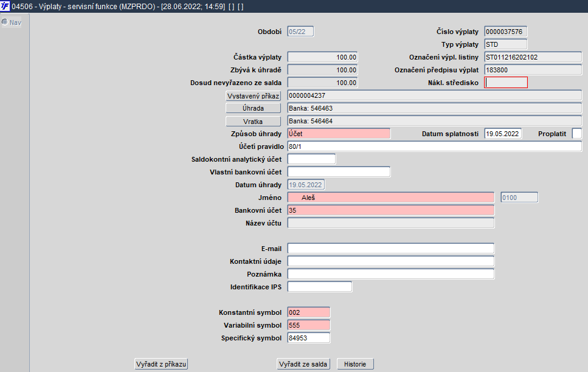The height and width of the screenshot is (372, 588).
Task: Focus the Poznámka input field
Action: pos(391,274)
